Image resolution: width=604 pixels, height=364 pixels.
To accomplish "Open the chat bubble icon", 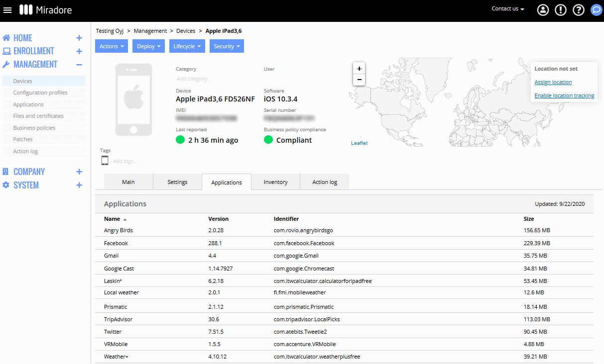I will 596,10.
